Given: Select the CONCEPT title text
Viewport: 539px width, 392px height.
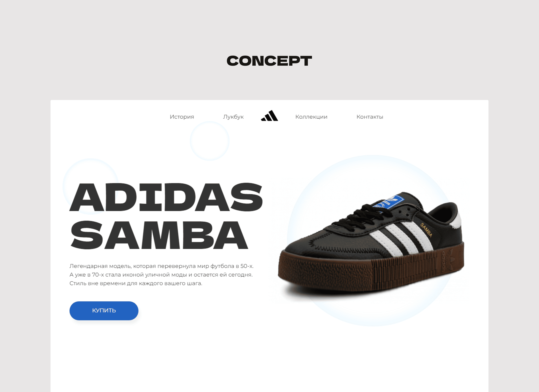Looking at the screenshot, I should (x=269, y=61).
